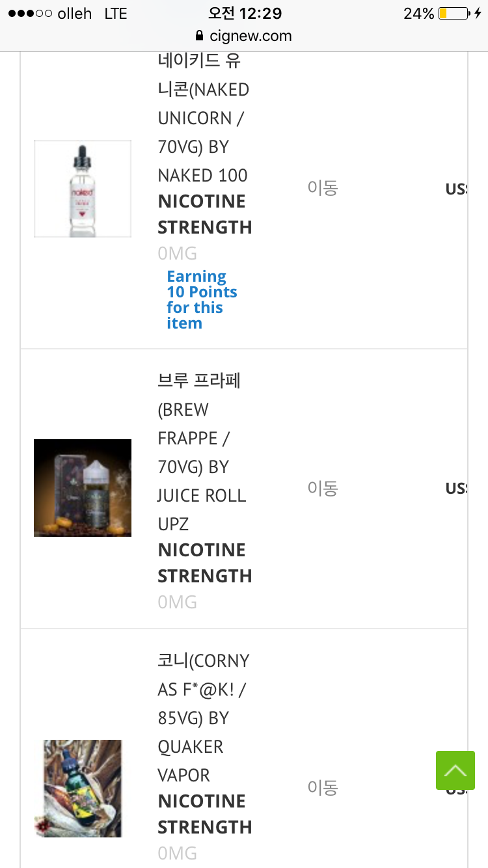Tap the price in Naked Unicorn row

[x=455, y=189]
